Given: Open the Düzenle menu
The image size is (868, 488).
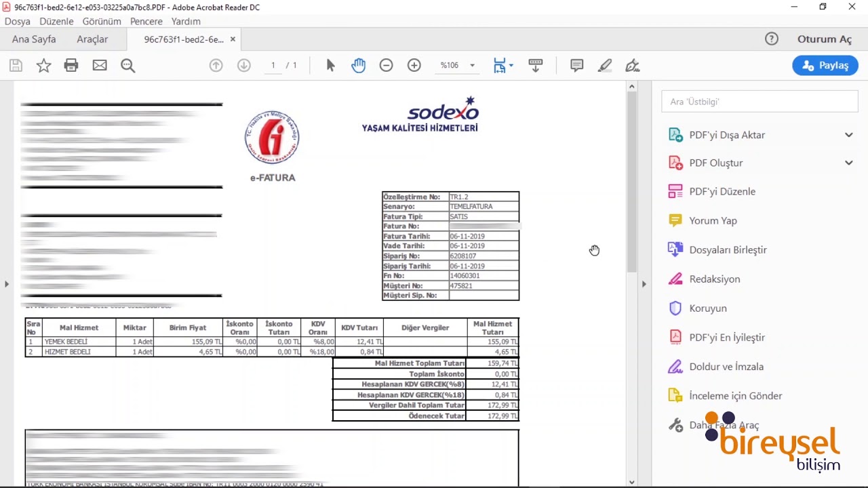Looking at the screenshot, I should tap(56, 21).
